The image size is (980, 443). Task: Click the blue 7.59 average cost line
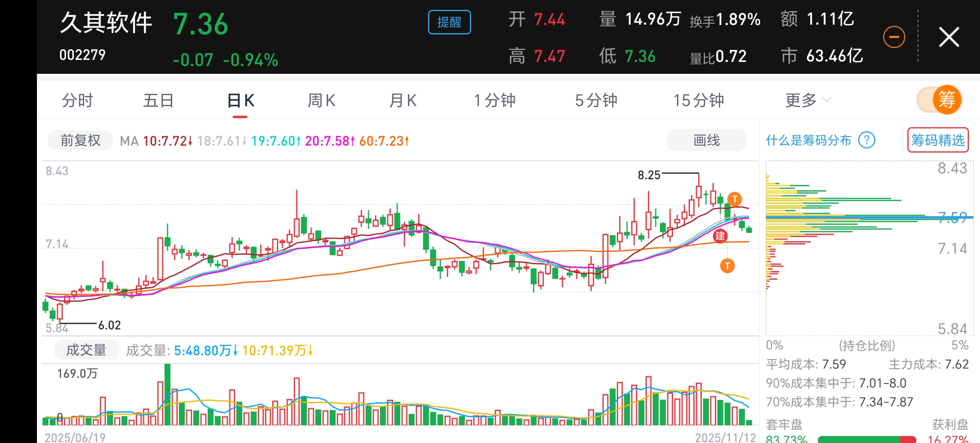[x=862, y=217]
